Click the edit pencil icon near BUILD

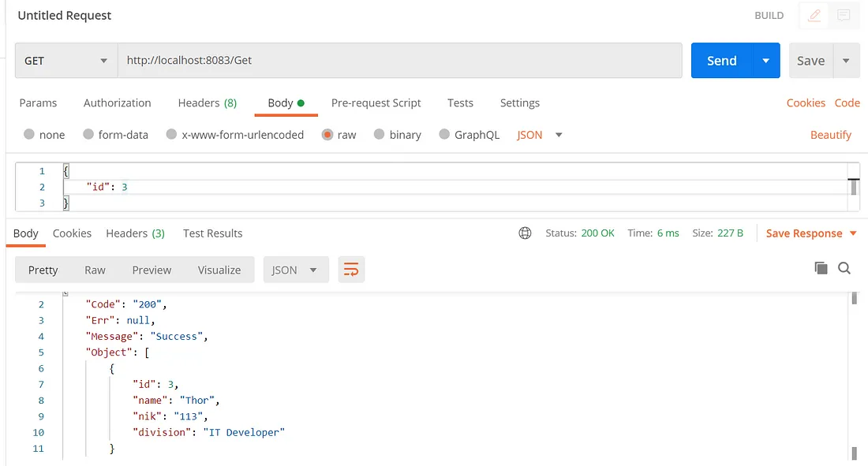click(814, 16)
